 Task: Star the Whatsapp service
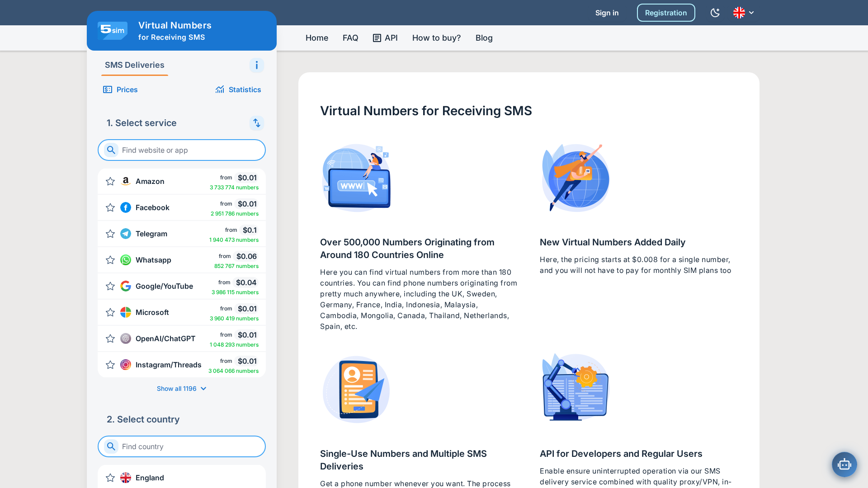pos(110,260)
